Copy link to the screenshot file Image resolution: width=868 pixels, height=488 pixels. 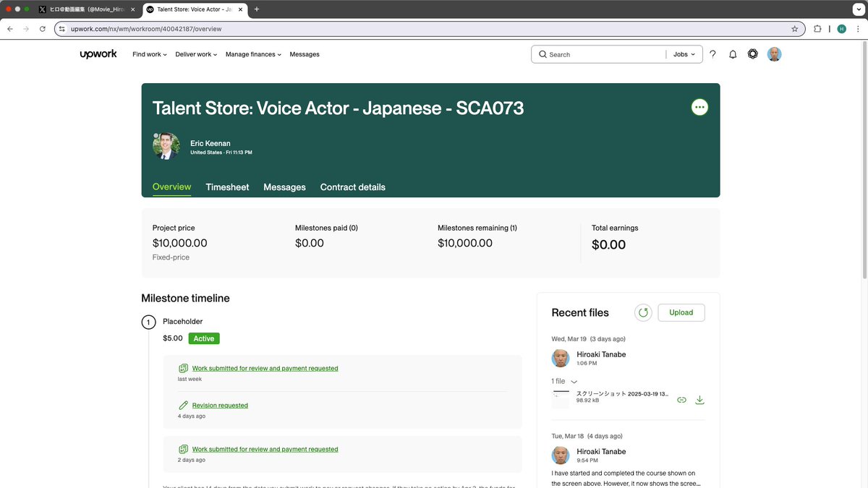point(681,400)
